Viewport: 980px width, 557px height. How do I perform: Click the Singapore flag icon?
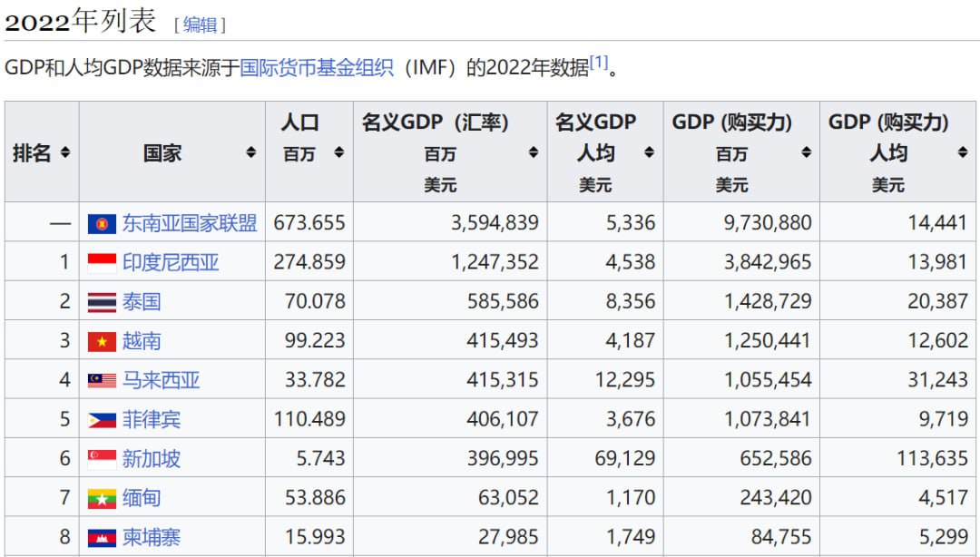point(102,459)
